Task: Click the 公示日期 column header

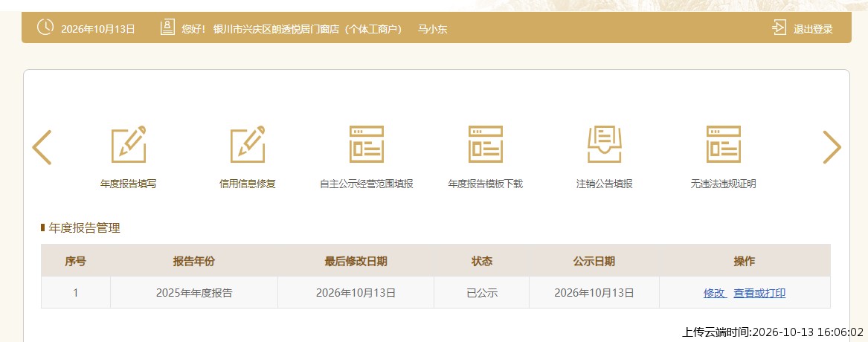Action: (x=594, y=261)
